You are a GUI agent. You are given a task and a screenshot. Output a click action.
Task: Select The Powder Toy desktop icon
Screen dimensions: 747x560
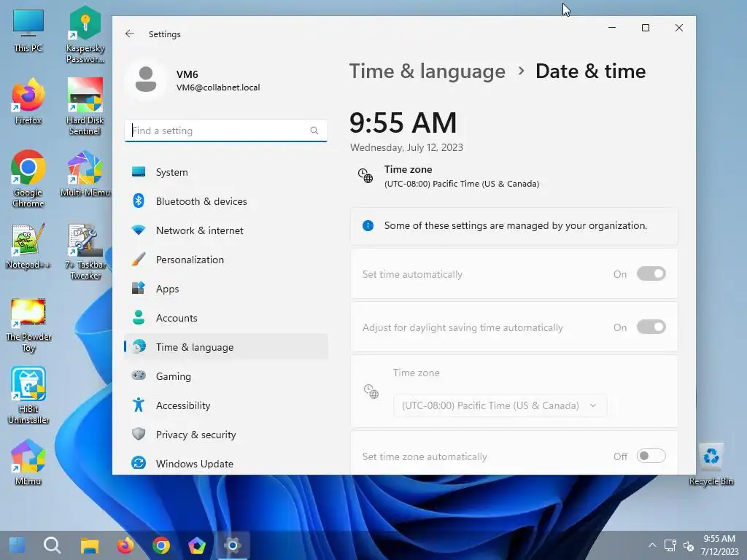[x=28, y=324]
